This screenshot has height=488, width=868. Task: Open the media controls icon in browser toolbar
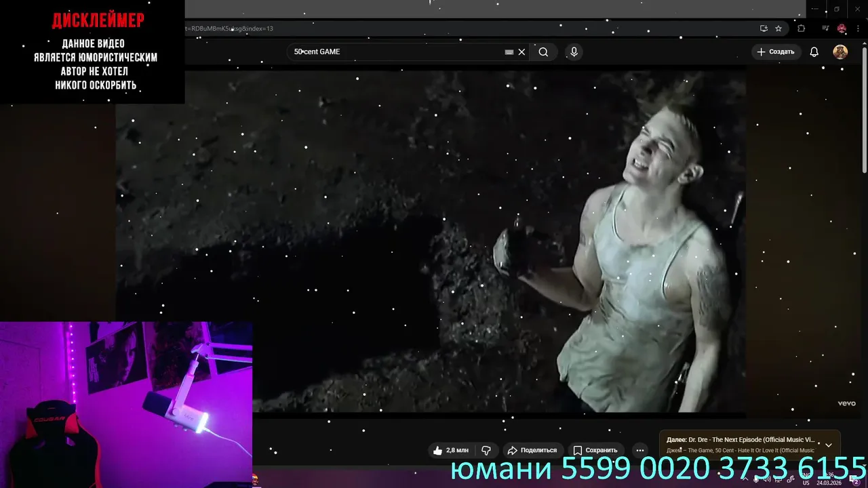825,28
